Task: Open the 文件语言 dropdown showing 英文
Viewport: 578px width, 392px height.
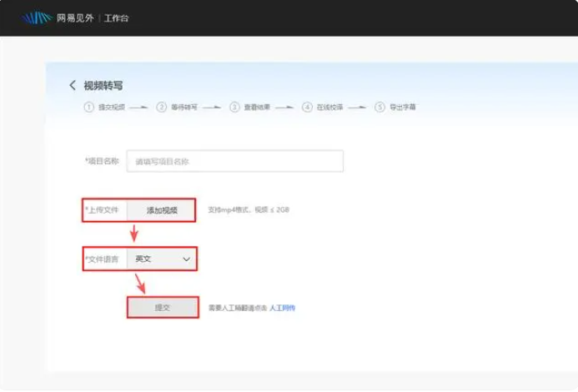Action: (162, 259)
